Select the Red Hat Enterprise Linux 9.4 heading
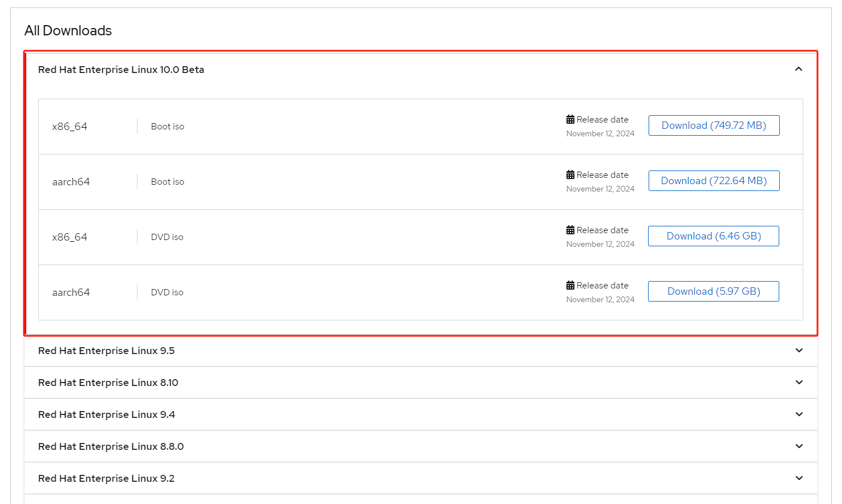842x504 pixels. click(106, 414)
